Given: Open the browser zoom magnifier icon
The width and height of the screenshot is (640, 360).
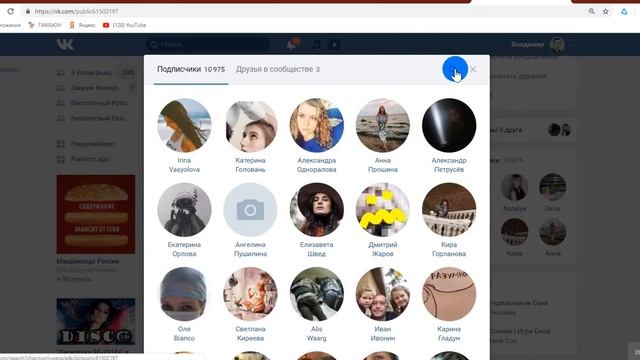Looking at the screenshot, I should 591,11.
